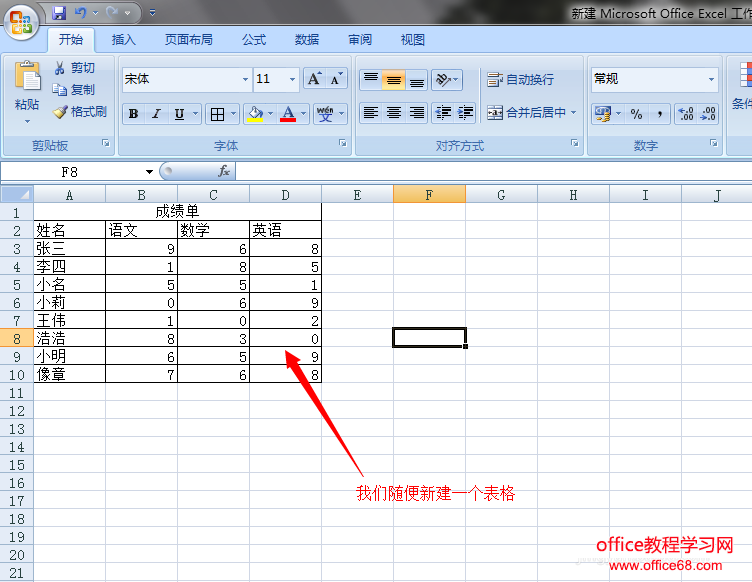Save the workbook with the floppy icon
Image resolution: width=752 pixels, height=582 pixels.
pos(59,13)
